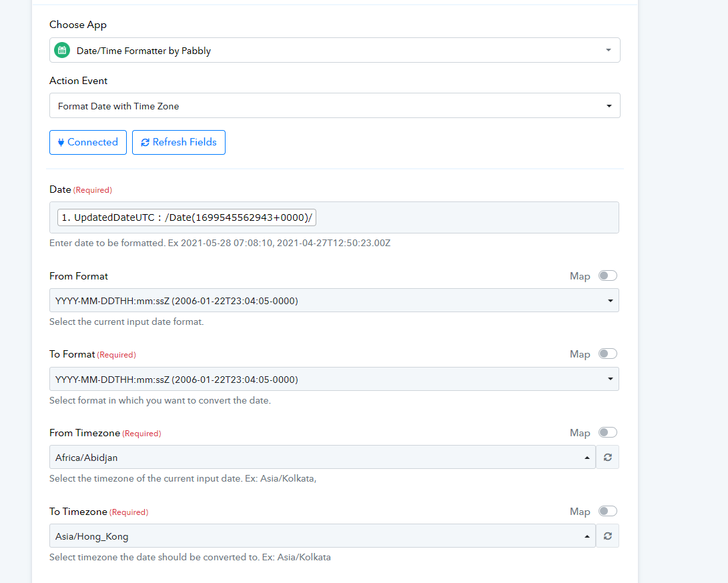The width and height of the screenshot is (728, 583).
Task: Select the UpdatedDateUTC mapped value tag
Action: (x=187, y=217)
